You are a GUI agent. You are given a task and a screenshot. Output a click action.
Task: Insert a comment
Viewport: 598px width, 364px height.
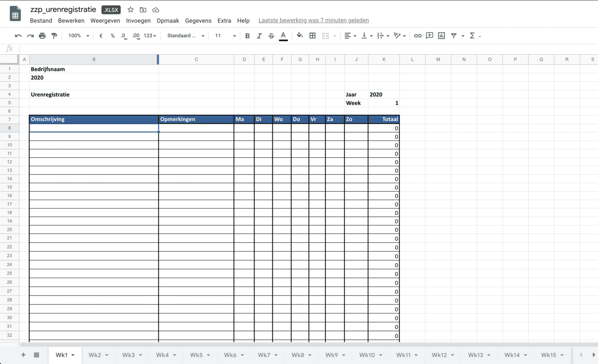(429, 35)
